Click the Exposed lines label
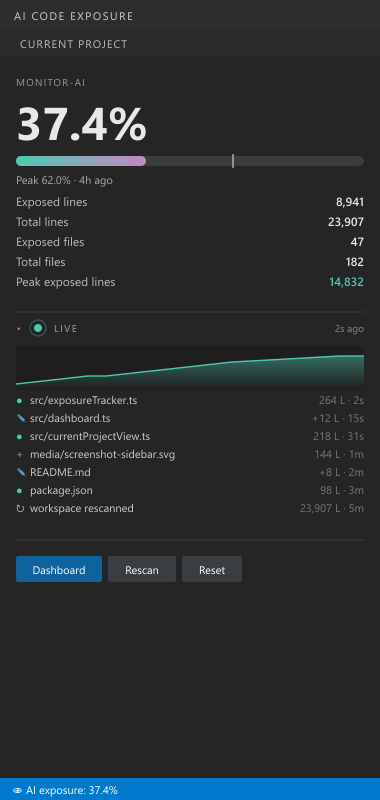Screen dimensions: 380x800 click(x=52, y=202)
